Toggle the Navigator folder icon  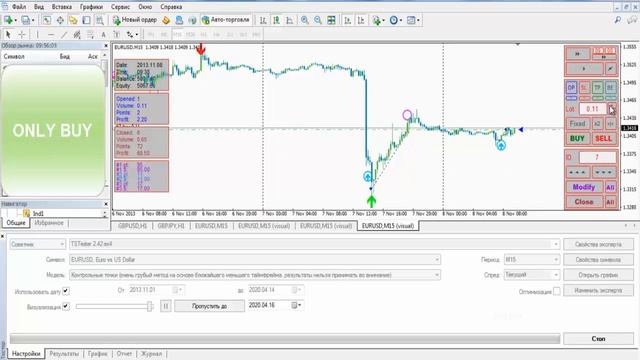[x=73, y=20]
